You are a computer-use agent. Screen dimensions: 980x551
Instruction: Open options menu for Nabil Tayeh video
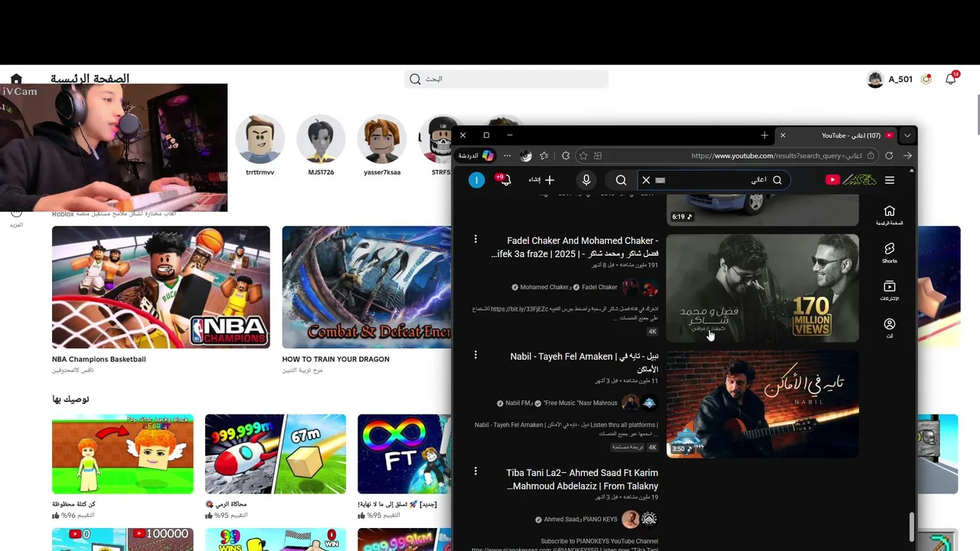point(475,355)
